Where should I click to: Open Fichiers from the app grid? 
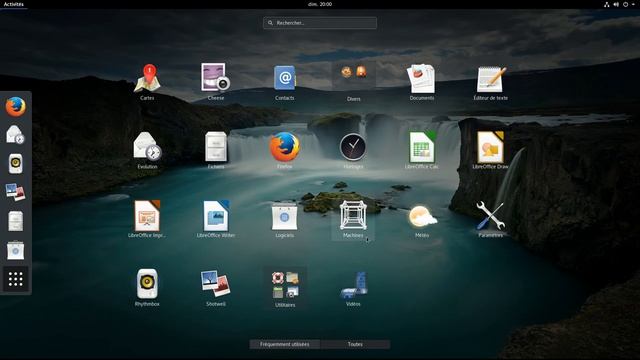point(216,150)
